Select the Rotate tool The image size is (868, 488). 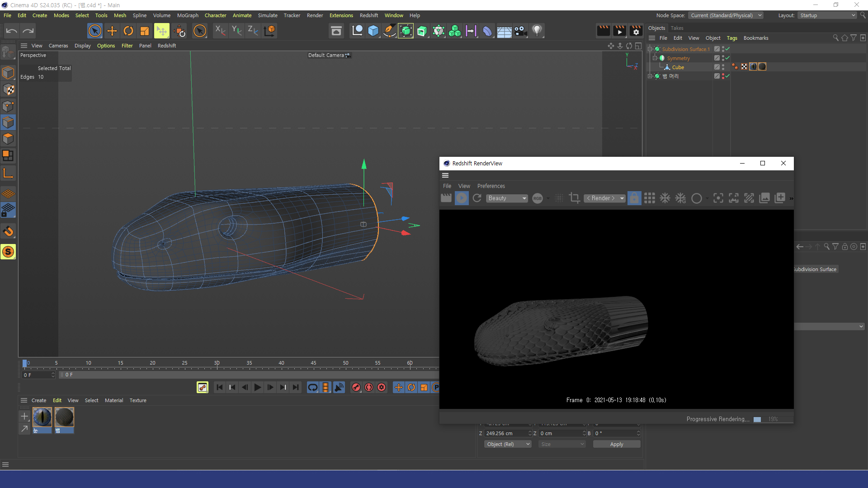128,31
